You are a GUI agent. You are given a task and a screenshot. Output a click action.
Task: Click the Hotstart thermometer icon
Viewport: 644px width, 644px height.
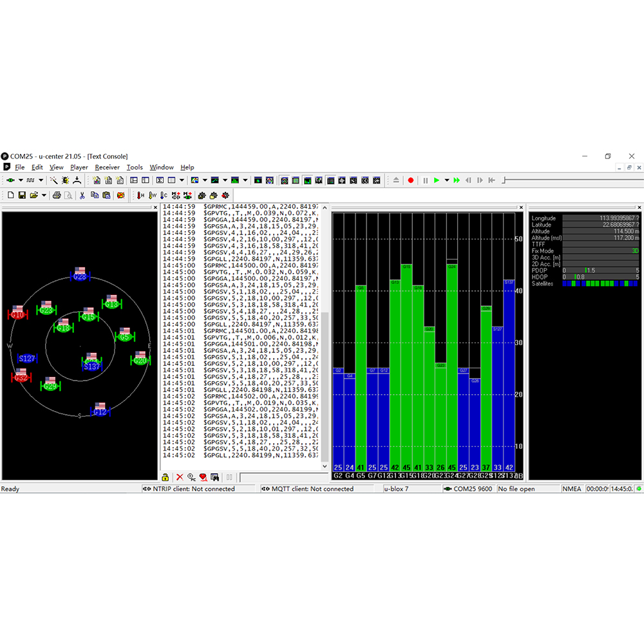point(141,195)
